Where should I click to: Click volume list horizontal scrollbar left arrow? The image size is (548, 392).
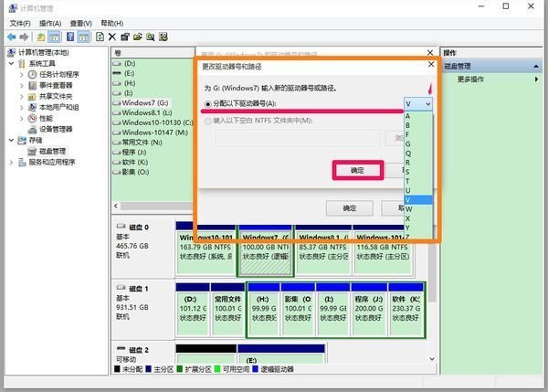click(x=116, y=206)
